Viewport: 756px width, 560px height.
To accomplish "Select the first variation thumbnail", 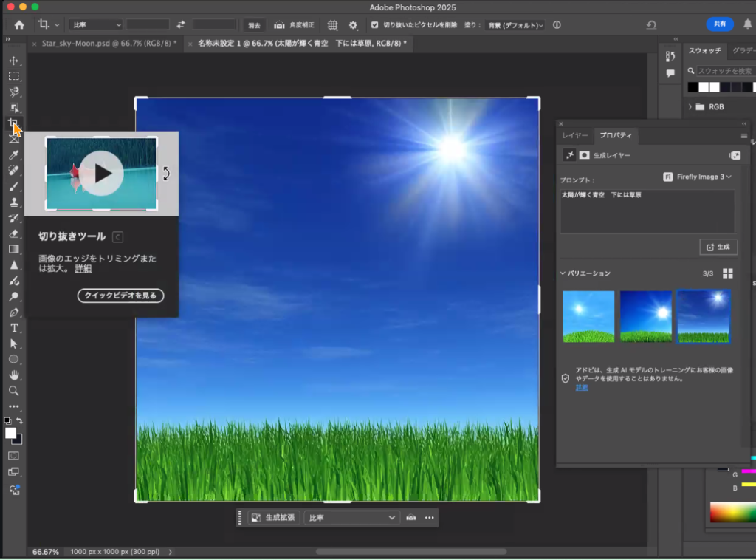I will click(588, 316).
